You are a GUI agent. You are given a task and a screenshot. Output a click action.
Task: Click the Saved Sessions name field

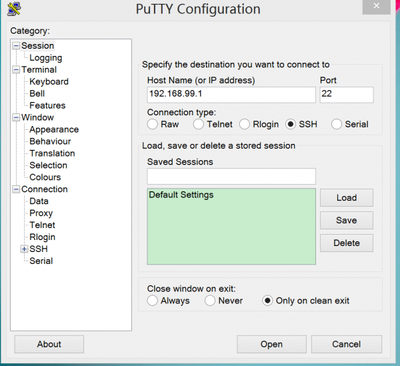231,176
